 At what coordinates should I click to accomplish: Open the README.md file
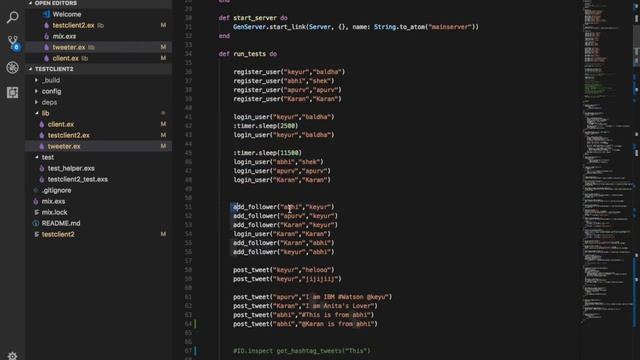(x=61, y=223)
